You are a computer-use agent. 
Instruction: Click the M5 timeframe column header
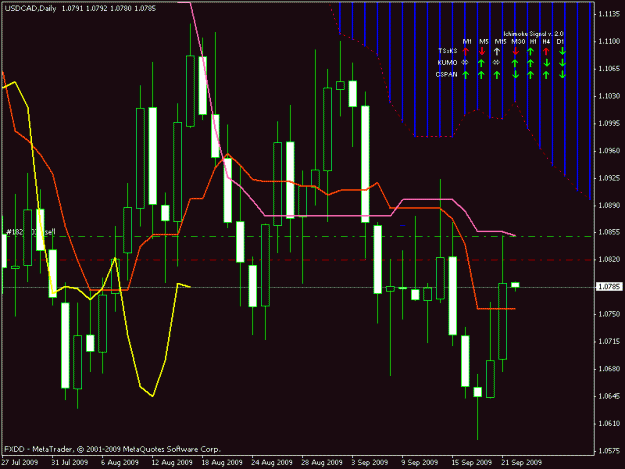[483, 41]
